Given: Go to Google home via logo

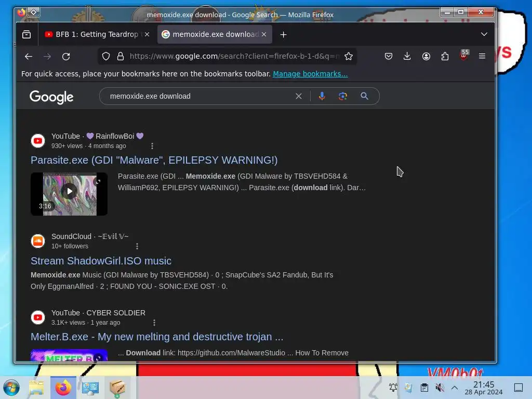Looking at the screenshot, I should click(x=51, y=97).
